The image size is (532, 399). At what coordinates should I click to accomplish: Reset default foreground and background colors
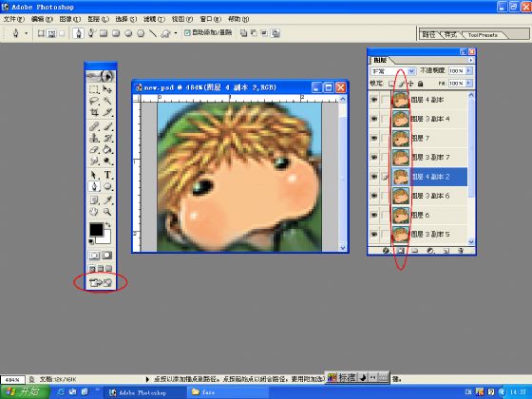pos(91,241)
